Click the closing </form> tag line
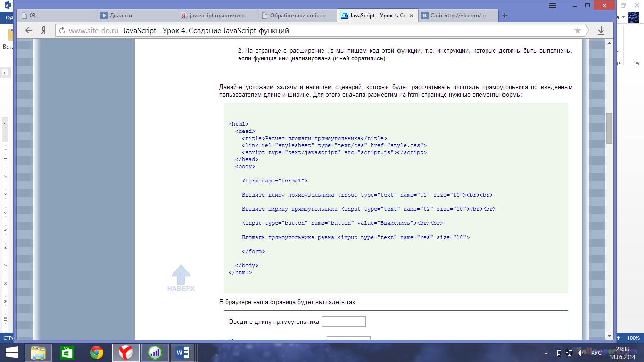Viewport: 644px width, 362px height. coord(254,252)
